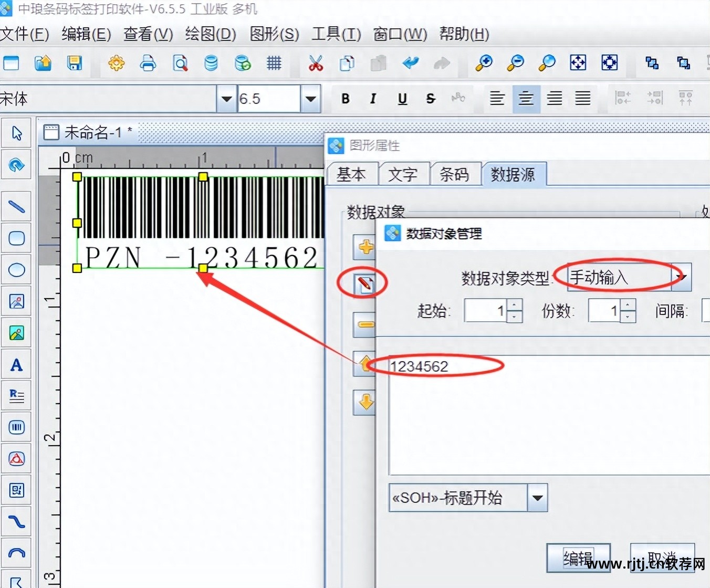This screenshot has height=588, width=710.
Task: Zoom out with the minus magnifier
Action: point(515,63)
